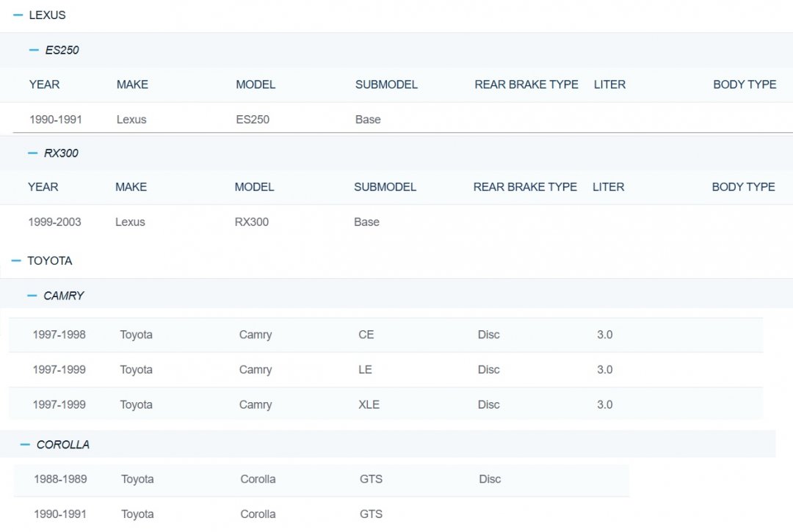Image resolution: width=793 pixels, height=532 pixels.
Task: Click the LE submodel cell
Action: click(x=365, y=370)
